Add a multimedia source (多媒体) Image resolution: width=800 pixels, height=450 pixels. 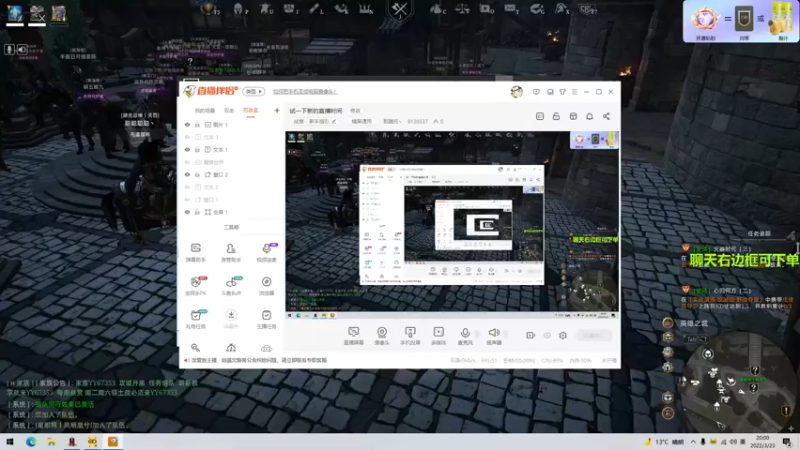tap(438, 336)
